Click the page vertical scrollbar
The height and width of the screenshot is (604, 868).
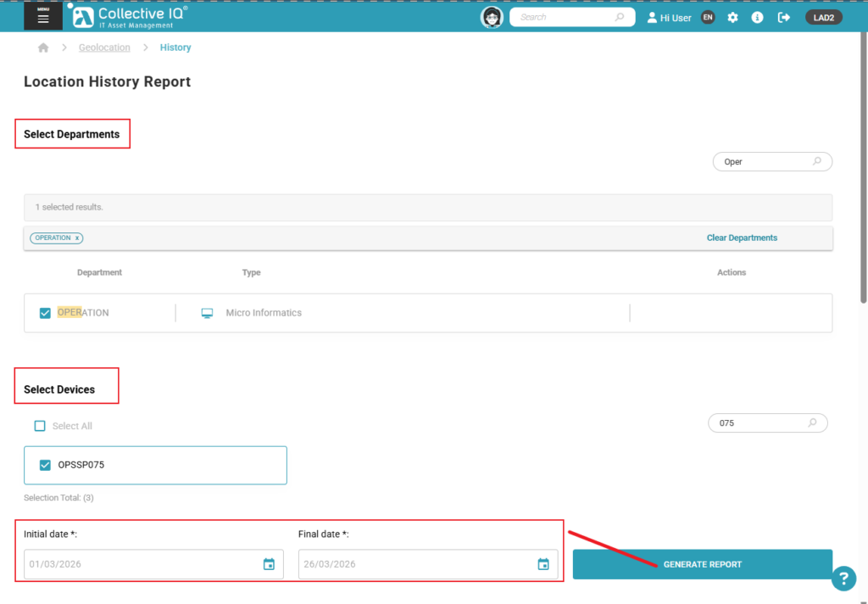(x=863, y=170)
